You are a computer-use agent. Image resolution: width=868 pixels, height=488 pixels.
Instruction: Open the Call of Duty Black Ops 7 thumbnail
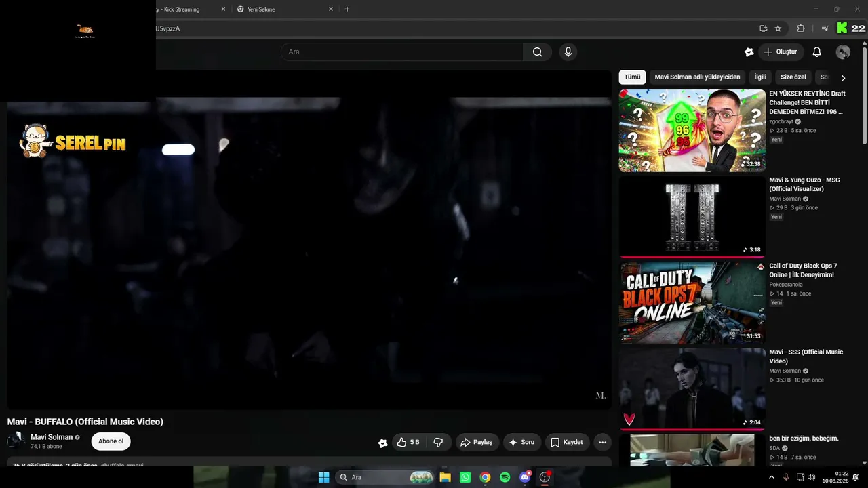click(x=692, y=303)
